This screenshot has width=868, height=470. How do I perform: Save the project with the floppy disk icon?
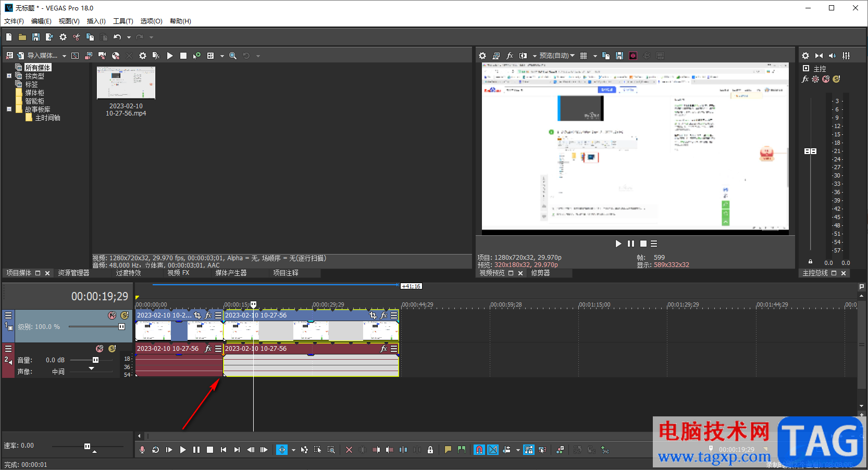(x=36, y=37)
